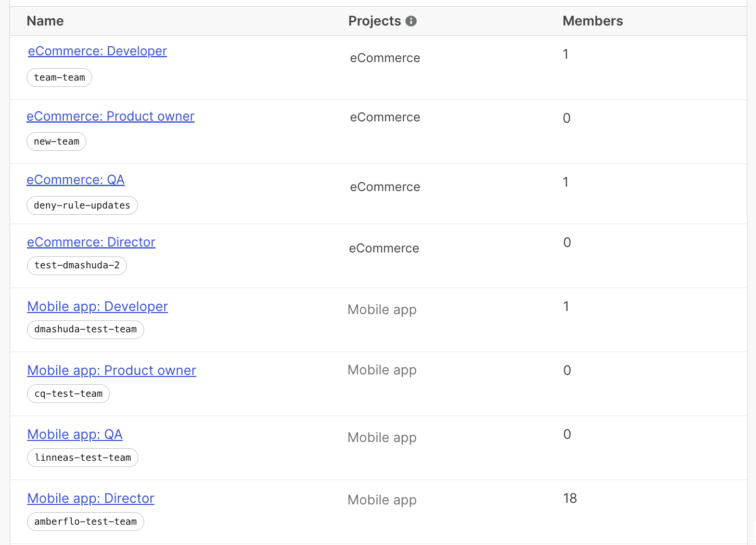Select the dmashuda-test-team tag chip
The width and height of the screenshot is (756, 545).
click(x=85, y=329)
